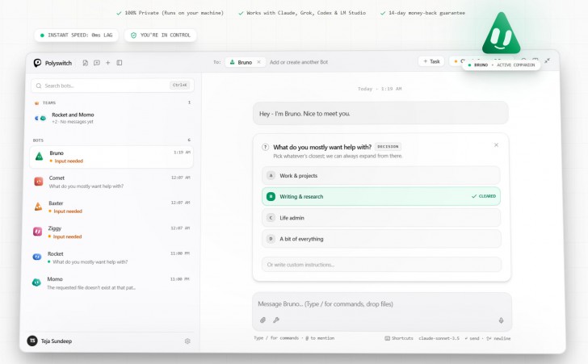Image resolution: width=588 pixels, height=364 pixels.
Task: Open the Rocket bot conversation
Action: tap(111, 257)
